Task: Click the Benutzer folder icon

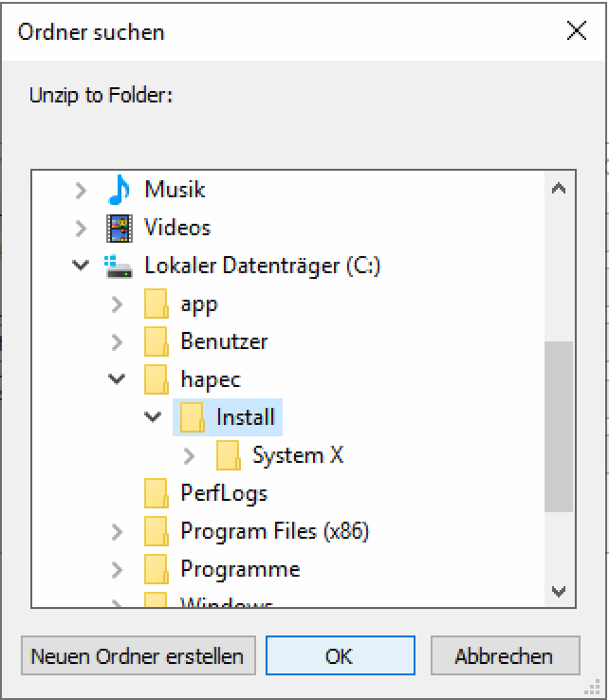Action: pos(156,341)
